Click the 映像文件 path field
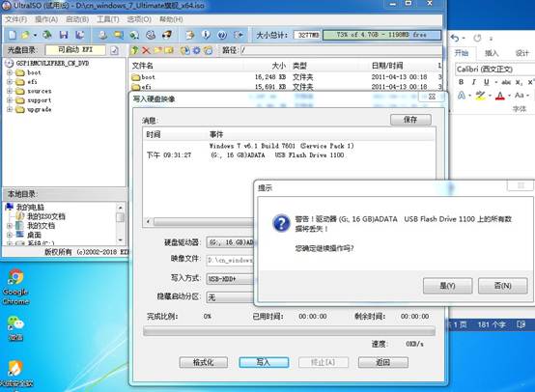The height and width of the screenshot is (392, 535). 230,261
